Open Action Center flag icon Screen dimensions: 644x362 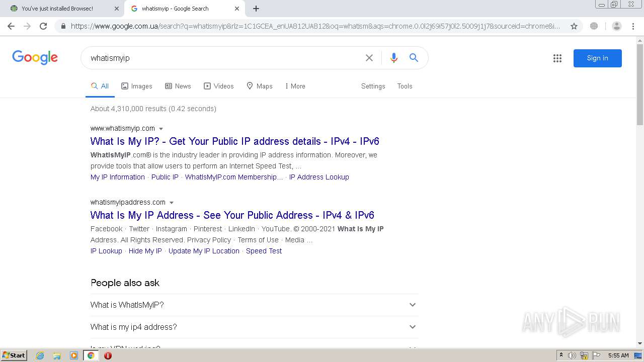click(596, 355)
